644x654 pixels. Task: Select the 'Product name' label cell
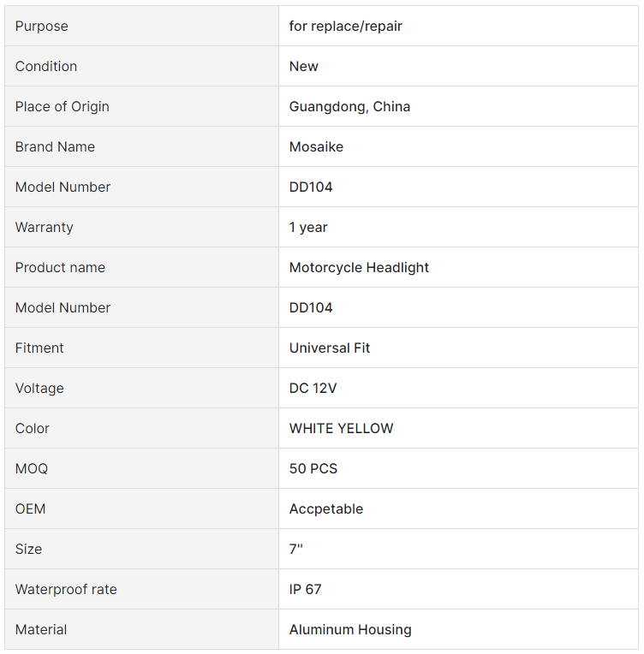141,267
